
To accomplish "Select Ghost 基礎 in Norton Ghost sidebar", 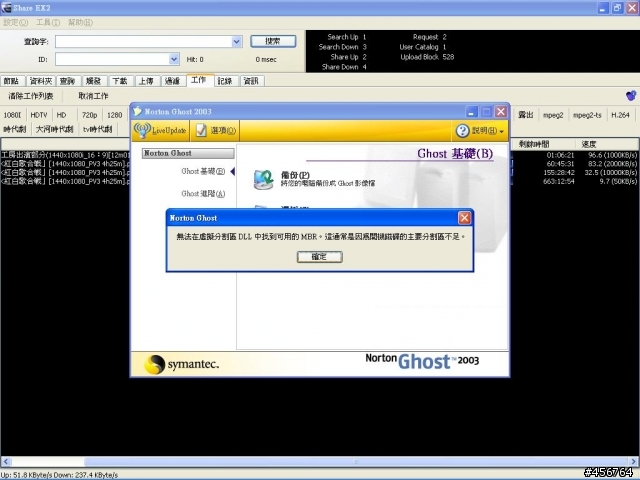I will 203,171.
